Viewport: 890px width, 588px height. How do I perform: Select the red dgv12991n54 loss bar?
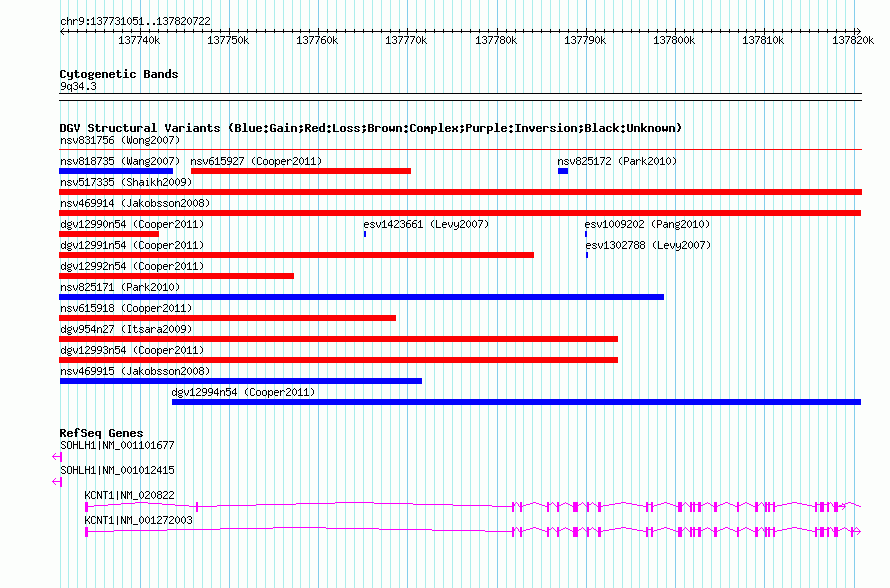point(296,255)
